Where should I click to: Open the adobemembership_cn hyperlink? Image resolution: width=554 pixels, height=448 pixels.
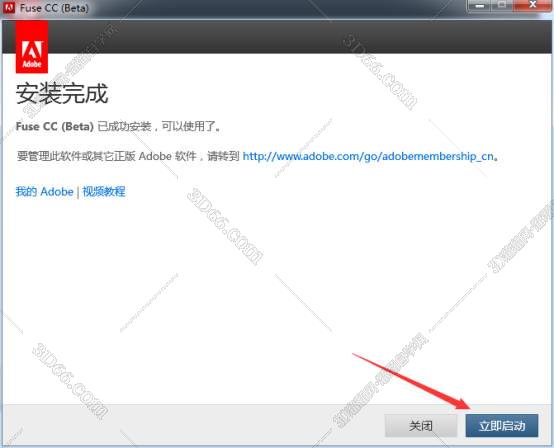tap(368, 156)
